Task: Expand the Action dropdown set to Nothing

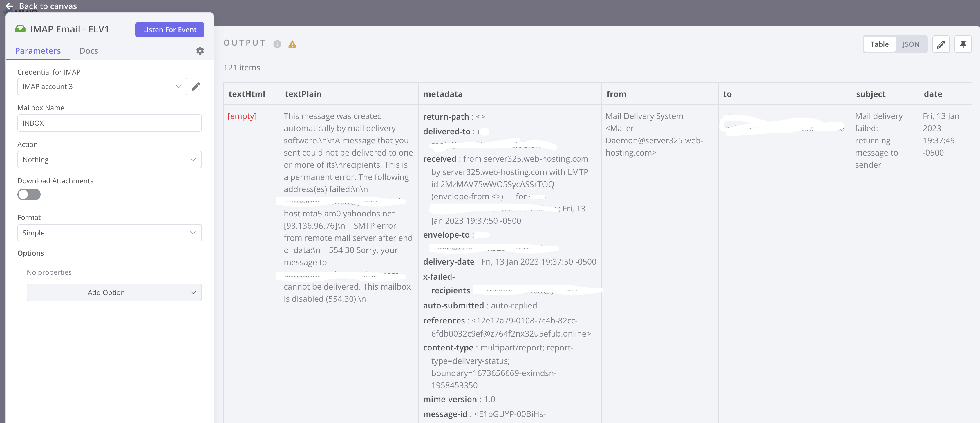Action: tap(109, 159)
